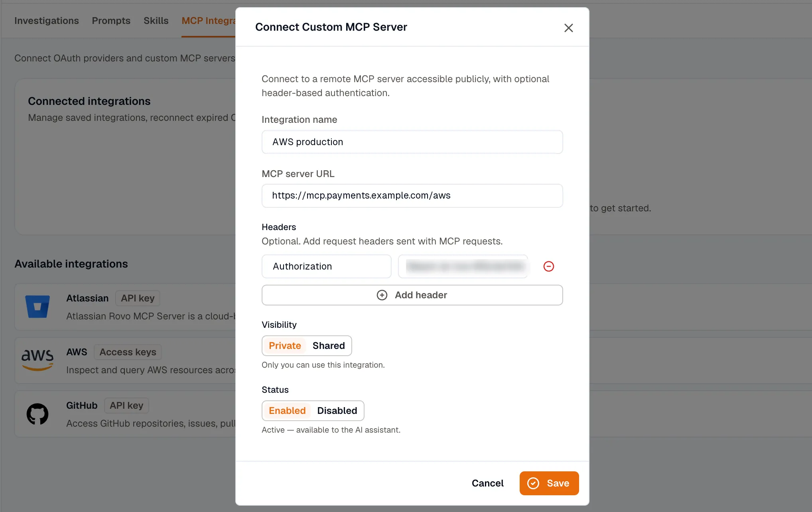Select Shared visibility

[x=329, y=346]
